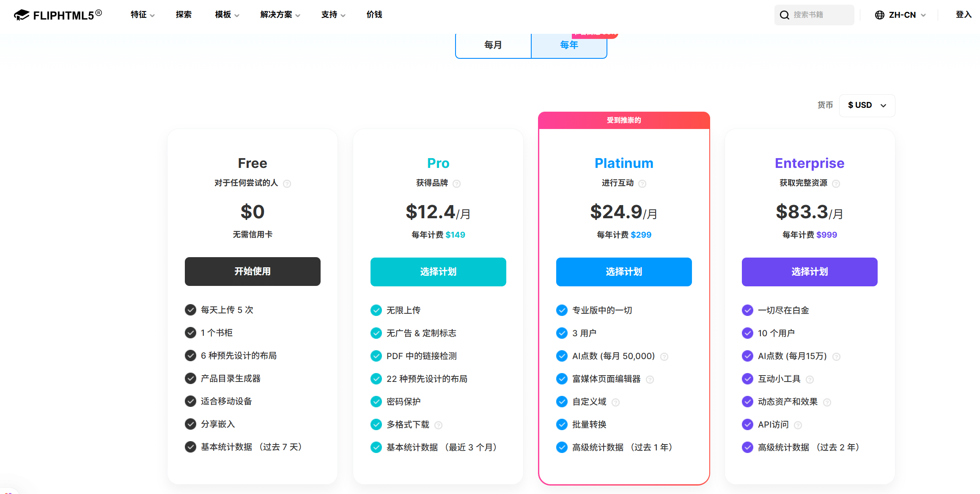
Task: Click help icon beside Free plan subtitle
Action: (x=287, y=184)
